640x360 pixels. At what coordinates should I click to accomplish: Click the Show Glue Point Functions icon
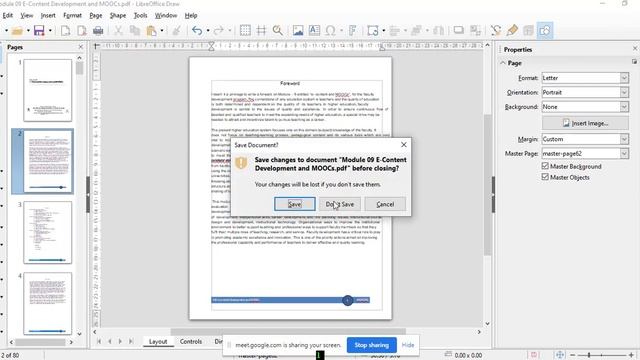tap(512, 31)
